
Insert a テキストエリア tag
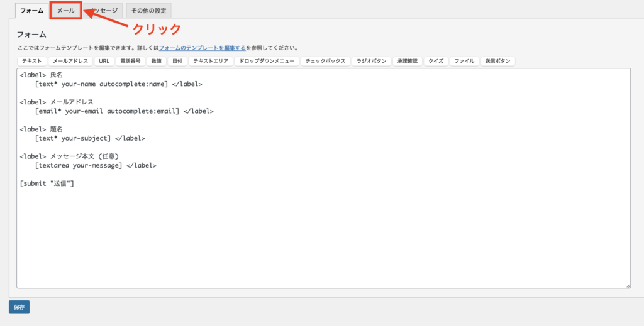211,62
